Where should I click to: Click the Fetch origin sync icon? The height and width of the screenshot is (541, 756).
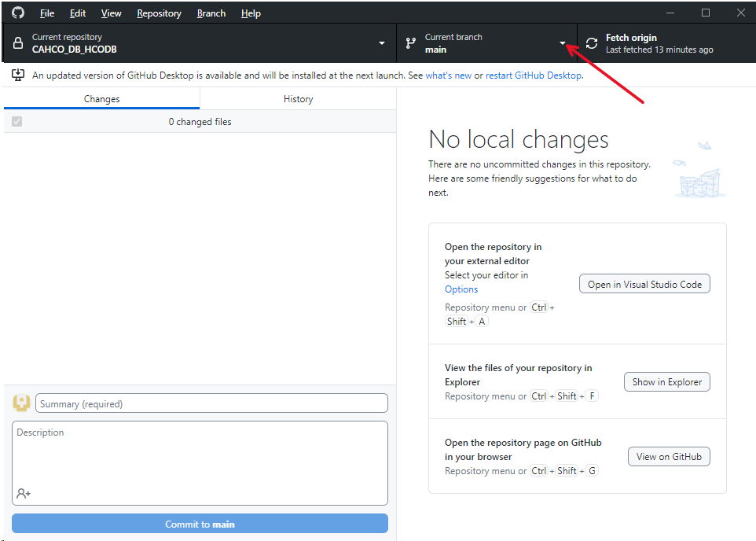click(590, 42)
